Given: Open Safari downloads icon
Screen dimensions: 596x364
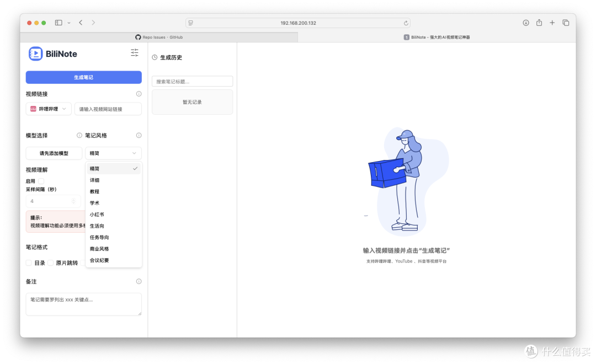Looking at the screenshot, I should pos(526,23).
